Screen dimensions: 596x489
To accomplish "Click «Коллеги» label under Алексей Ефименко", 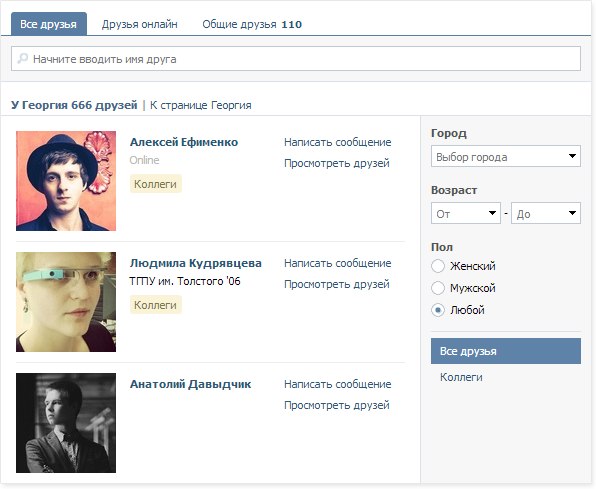I will click(x=155, y=184).
